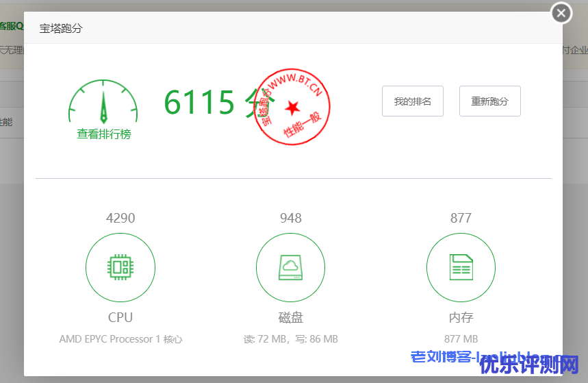Screen dimensions: 588x383
Task: Click the 重新跑分 button
Action: click(489, 101)
